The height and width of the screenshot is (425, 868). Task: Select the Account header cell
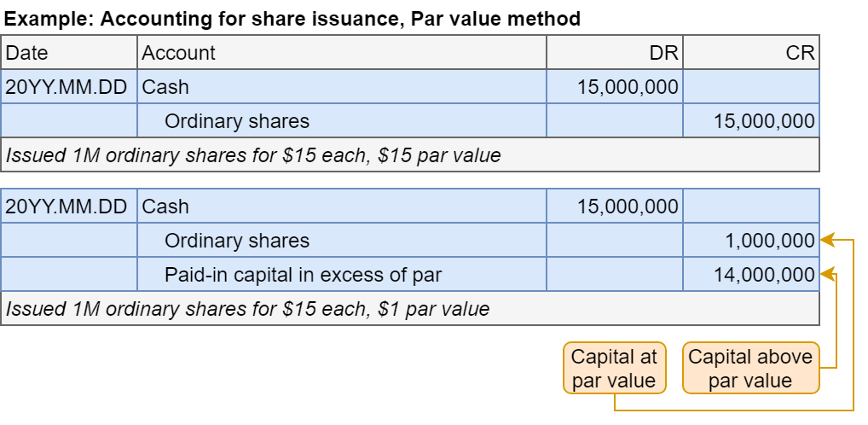click(x=341, y=53)
